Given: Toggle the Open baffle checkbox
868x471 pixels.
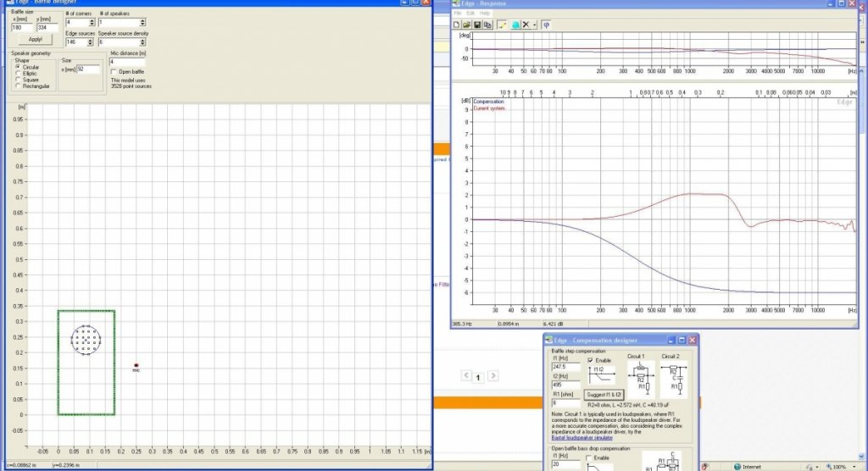Looking at the screenshot, I should [114, 72].
